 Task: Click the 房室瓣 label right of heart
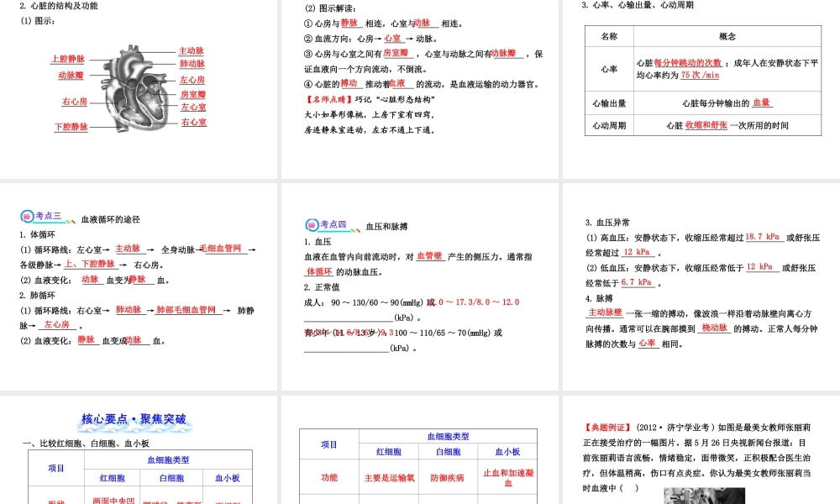(193, 94)
